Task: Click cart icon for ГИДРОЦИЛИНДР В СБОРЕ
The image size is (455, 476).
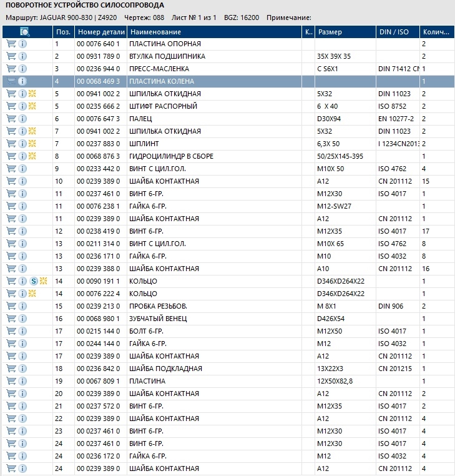Action: [11, 156]
